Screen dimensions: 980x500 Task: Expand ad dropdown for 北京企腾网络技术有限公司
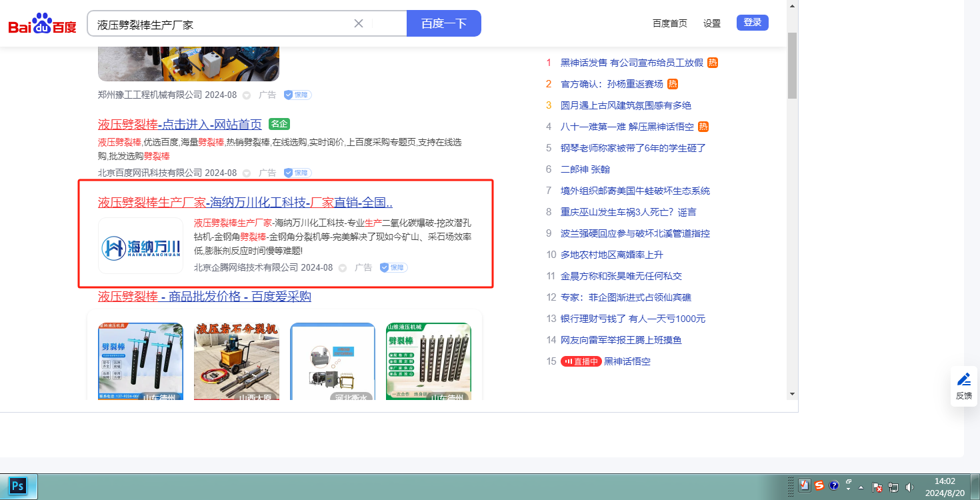coord(342,268)
